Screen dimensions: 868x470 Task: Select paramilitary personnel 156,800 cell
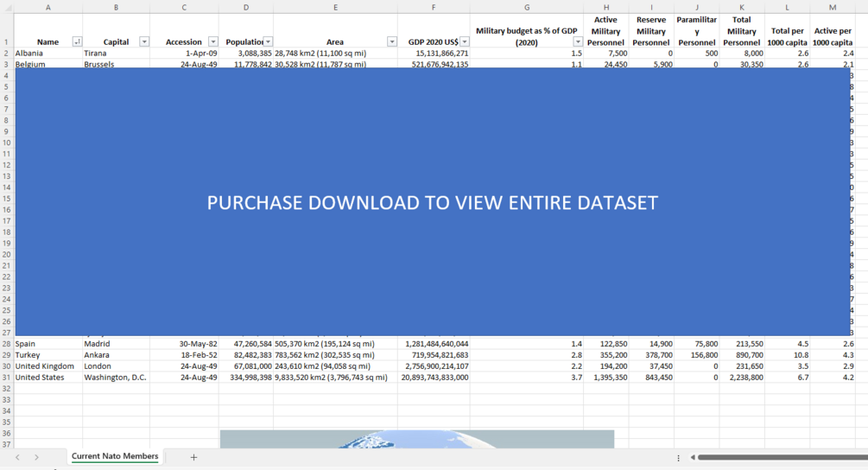(697, 355)
